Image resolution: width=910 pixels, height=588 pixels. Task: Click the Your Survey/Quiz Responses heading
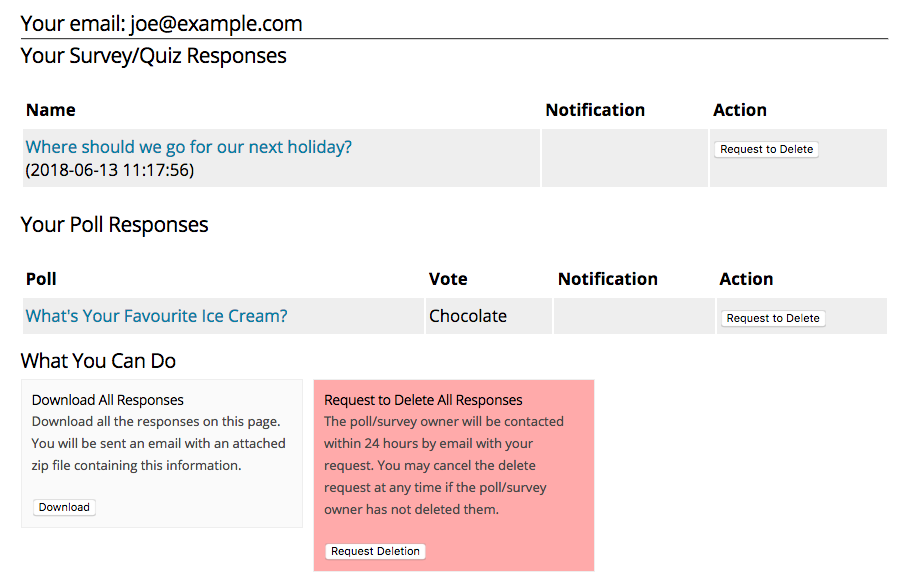coord(154,56)
